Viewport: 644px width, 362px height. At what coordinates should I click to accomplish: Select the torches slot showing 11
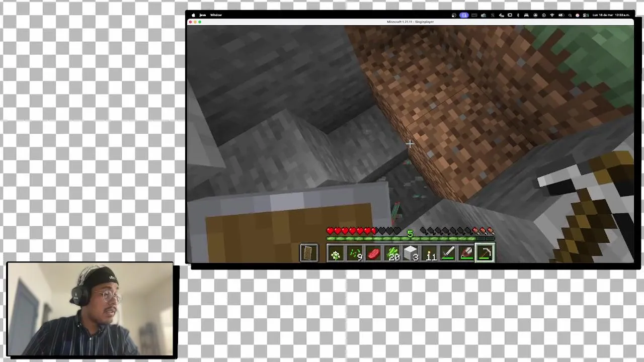pos(430,253)
